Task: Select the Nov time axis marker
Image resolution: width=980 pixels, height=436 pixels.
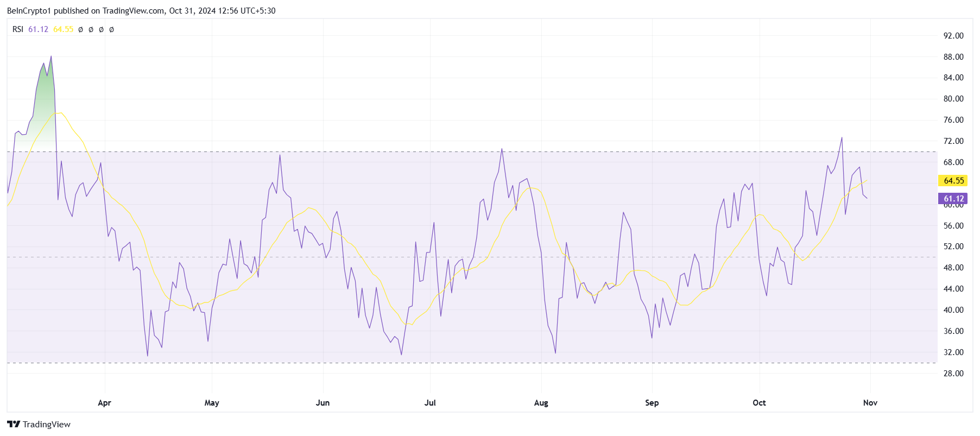Action: pyautogui.click(x=870, y=403)
